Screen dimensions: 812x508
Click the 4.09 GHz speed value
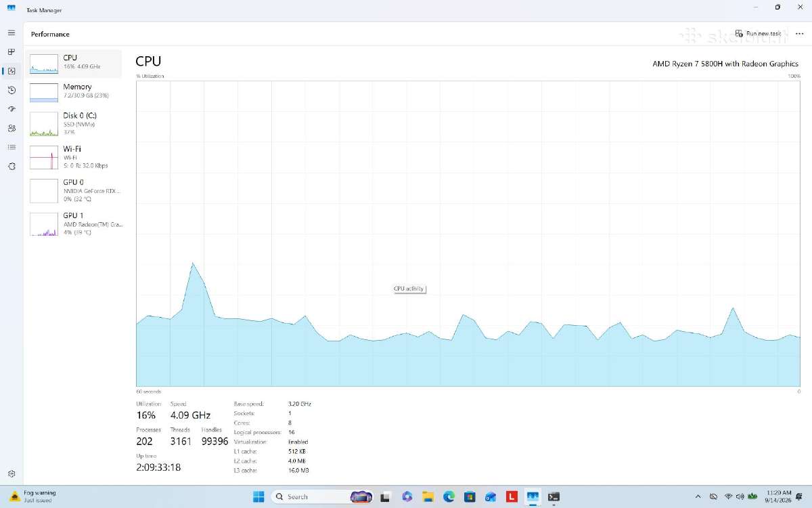click(x=190, y=415)
